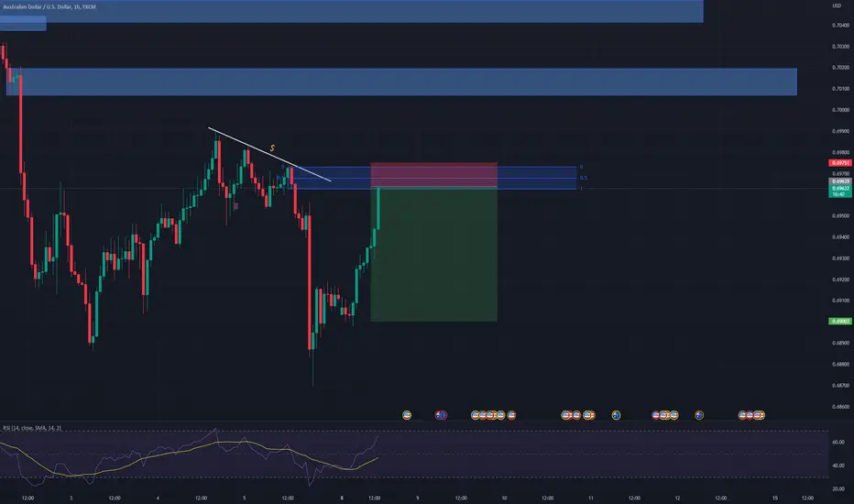Open the lone Australian event icon before 12
The height and width of the screenshot is (504, 854).
pos(616,415)
